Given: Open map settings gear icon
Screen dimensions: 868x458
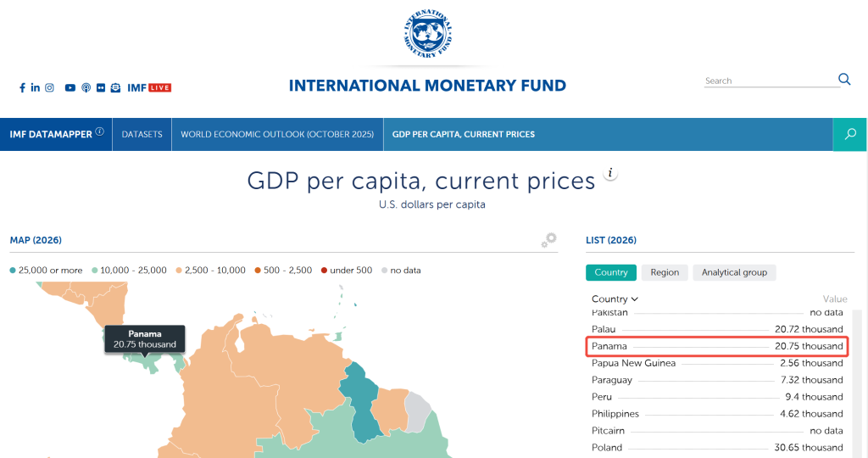Looking at the screenshot, I should [x=549, y=241].
